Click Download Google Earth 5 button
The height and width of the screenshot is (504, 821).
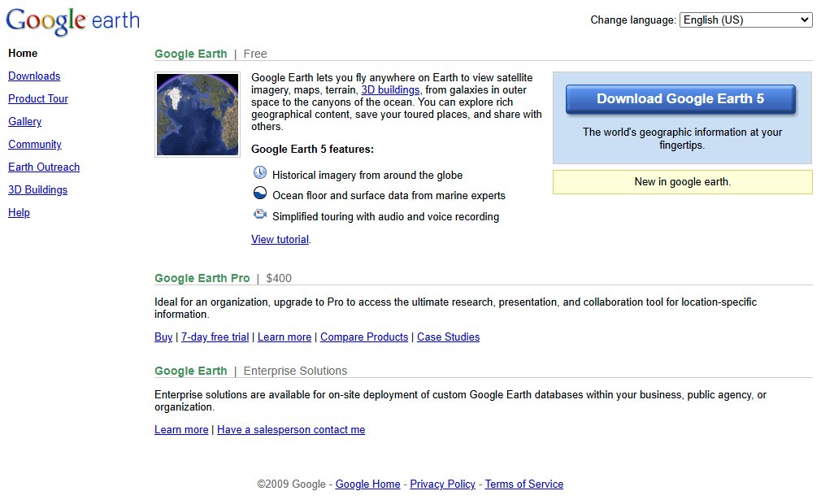tap(680, 99)
